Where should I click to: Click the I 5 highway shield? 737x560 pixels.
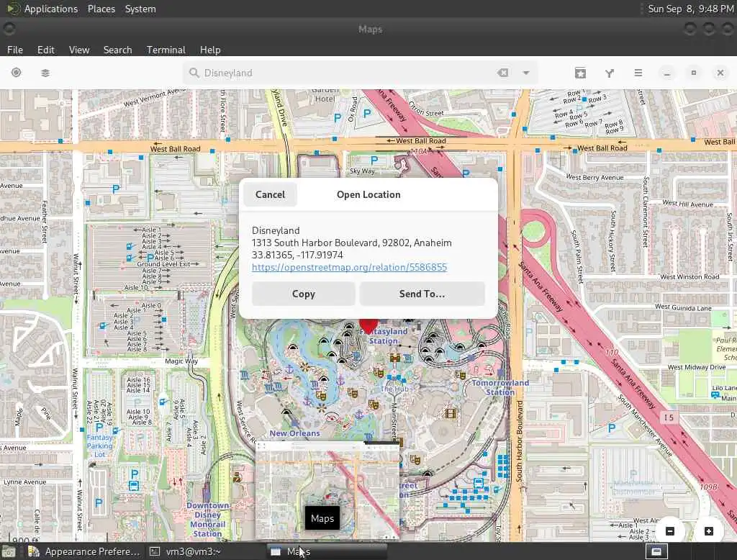click(669, 417)
